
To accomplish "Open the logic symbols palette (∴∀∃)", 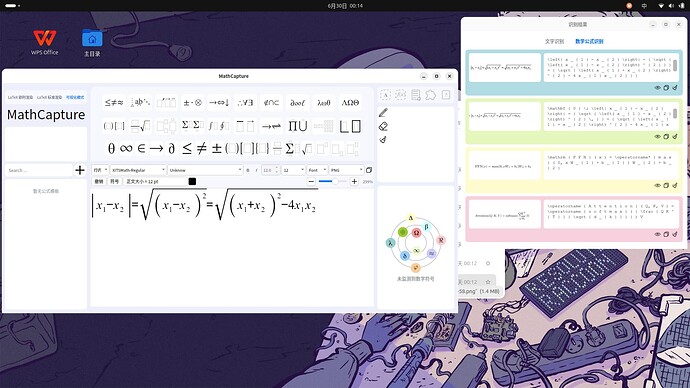I will [x=245, y=102].
